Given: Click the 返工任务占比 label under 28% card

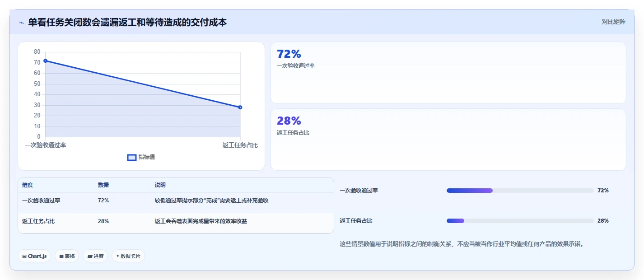Looking at the screenshot, I should point(293,133).
